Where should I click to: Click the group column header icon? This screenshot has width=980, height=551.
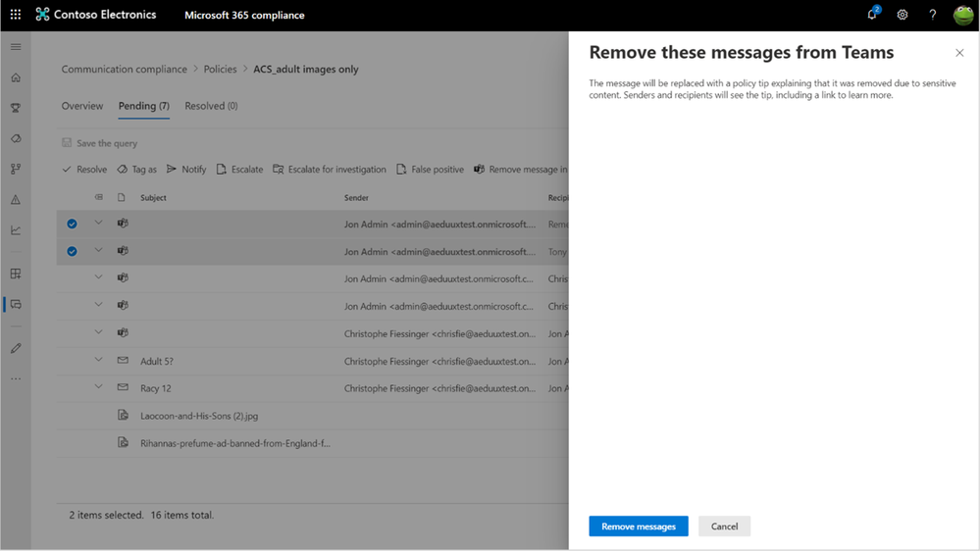click(98, 197)
